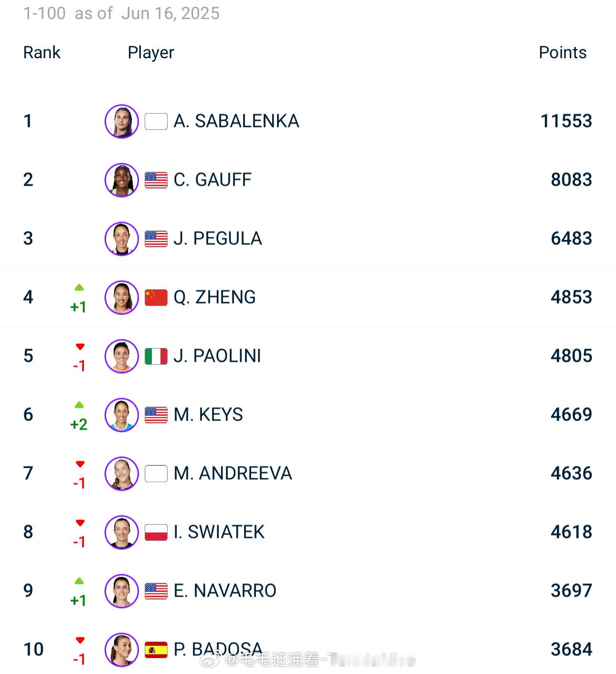Tap E. Navarro's player avatar
616x674 pixels.
[x=122, y=591]
